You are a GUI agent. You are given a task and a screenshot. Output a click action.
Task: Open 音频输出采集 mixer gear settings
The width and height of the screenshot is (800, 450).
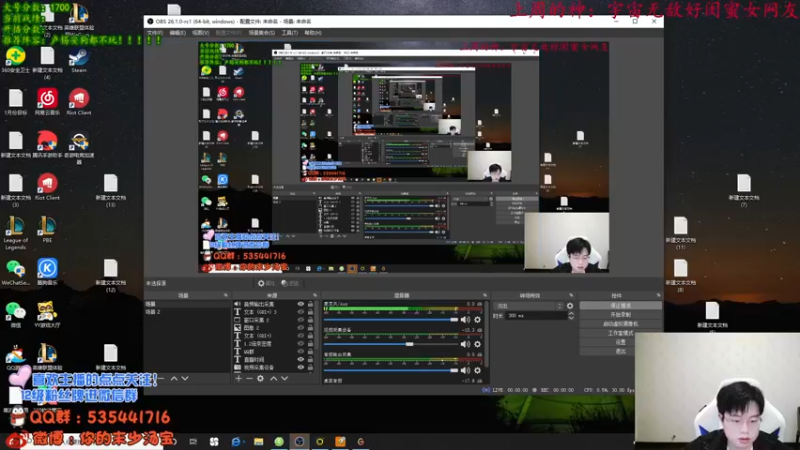pyautogui.click(x=478, y=370)
